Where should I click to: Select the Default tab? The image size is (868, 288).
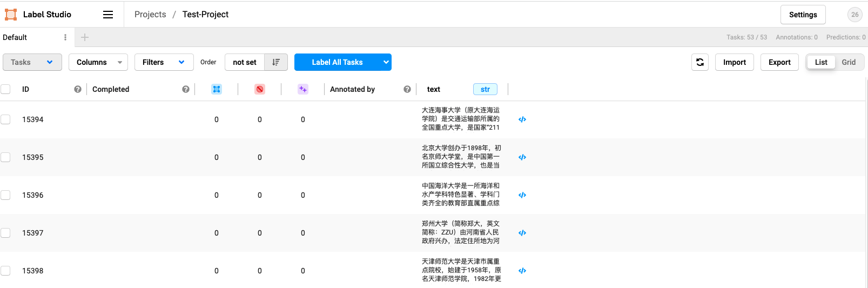click(x=15, y=37)
